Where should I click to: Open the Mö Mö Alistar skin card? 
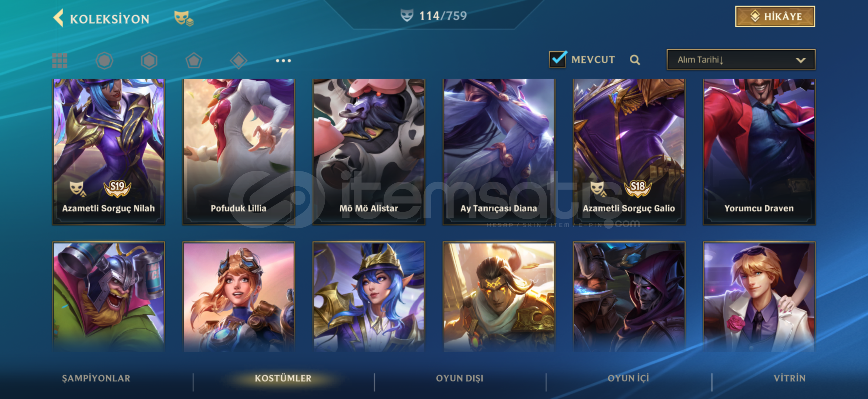[x=369, y=152]
